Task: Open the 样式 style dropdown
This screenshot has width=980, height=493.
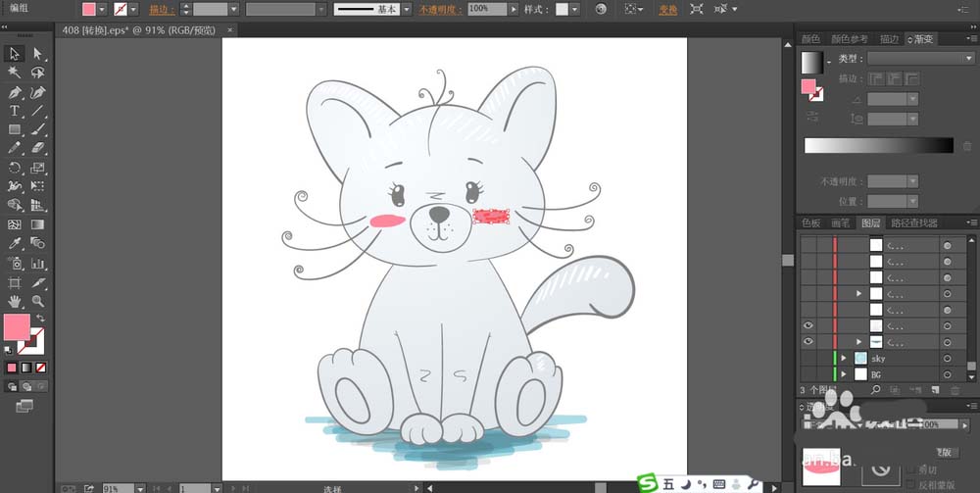Action: (574, 10)
